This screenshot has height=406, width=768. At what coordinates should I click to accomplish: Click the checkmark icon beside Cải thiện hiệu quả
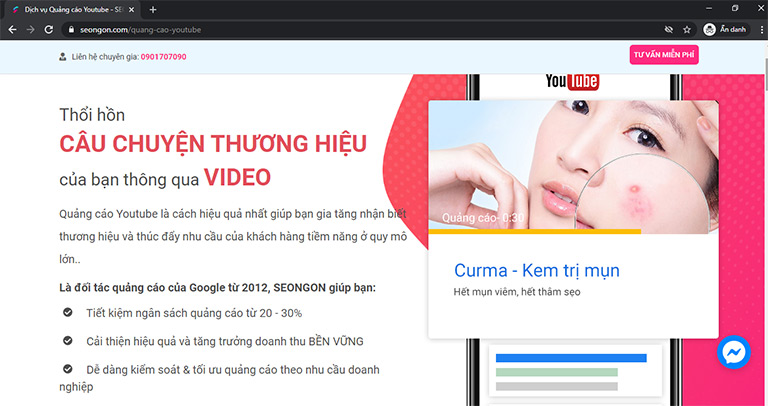[68, 341]
